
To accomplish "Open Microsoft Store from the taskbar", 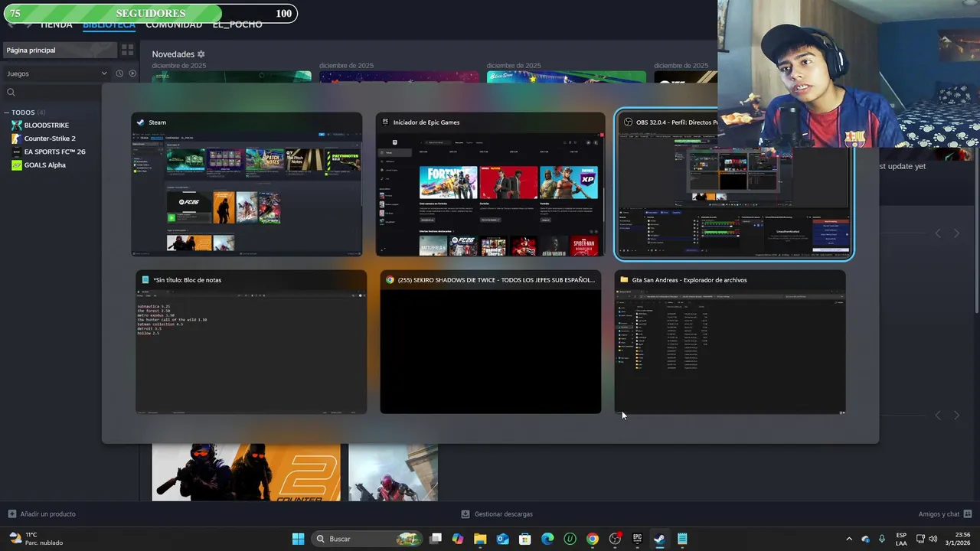I will point(525,539).
